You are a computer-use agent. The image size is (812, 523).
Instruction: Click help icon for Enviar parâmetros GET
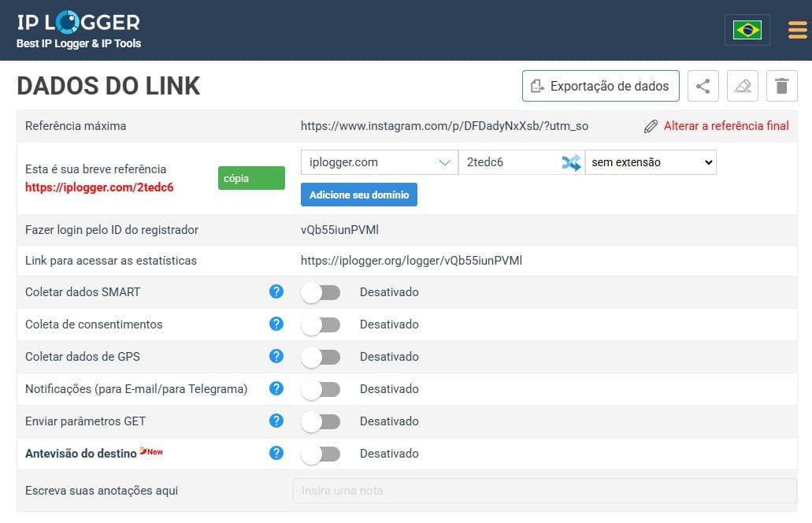tap(276, 421)
